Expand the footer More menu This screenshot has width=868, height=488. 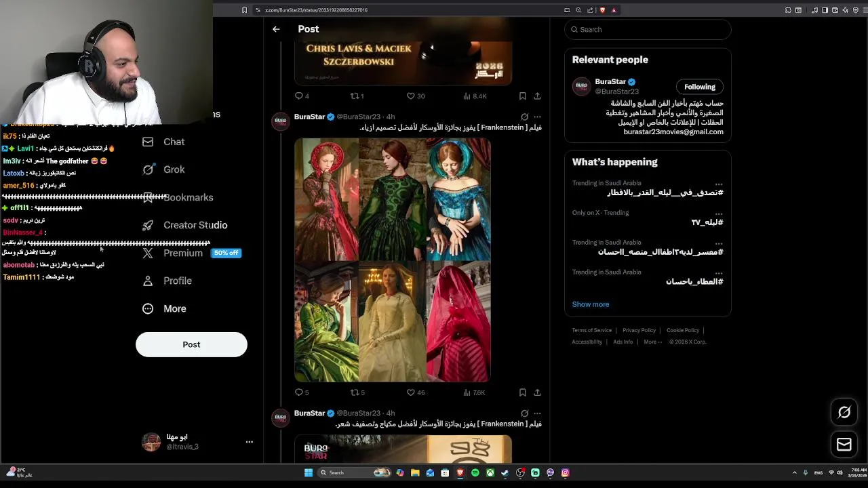(x=652, y=342)
